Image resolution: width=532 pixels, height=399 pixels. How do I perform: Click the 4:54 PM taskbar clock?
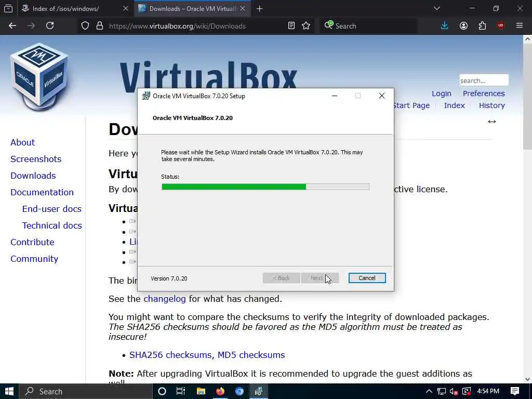(488, 391)
